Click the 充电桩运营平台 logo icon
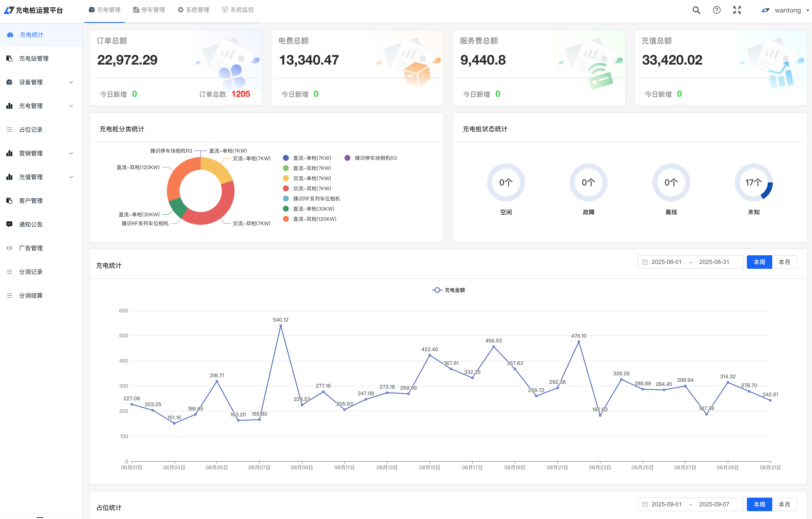This screenshot has width=812, height=519. [9, 10]
